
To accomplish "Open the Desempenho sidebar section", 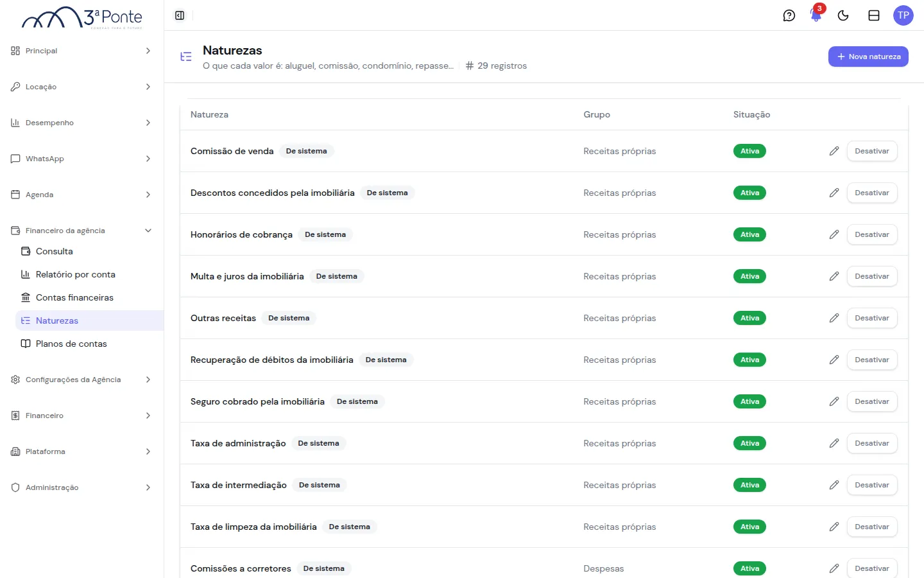I will click(81, 123).
